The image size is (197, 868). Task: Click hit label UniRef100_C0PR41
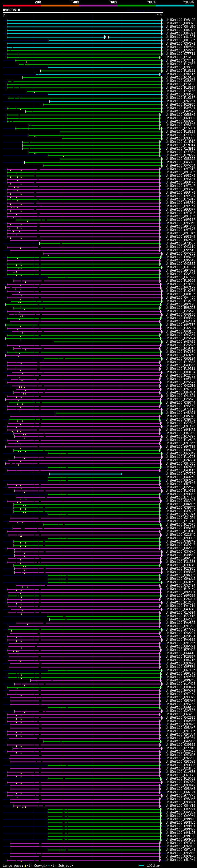(x=180, y=809)
